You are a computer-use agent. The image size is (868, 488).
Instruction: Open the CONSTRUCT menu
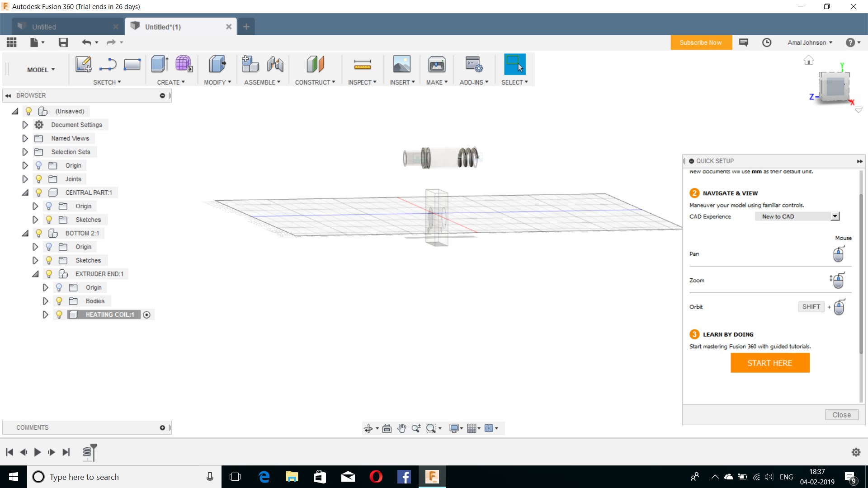pyautogui.click(x=315, y=82)
